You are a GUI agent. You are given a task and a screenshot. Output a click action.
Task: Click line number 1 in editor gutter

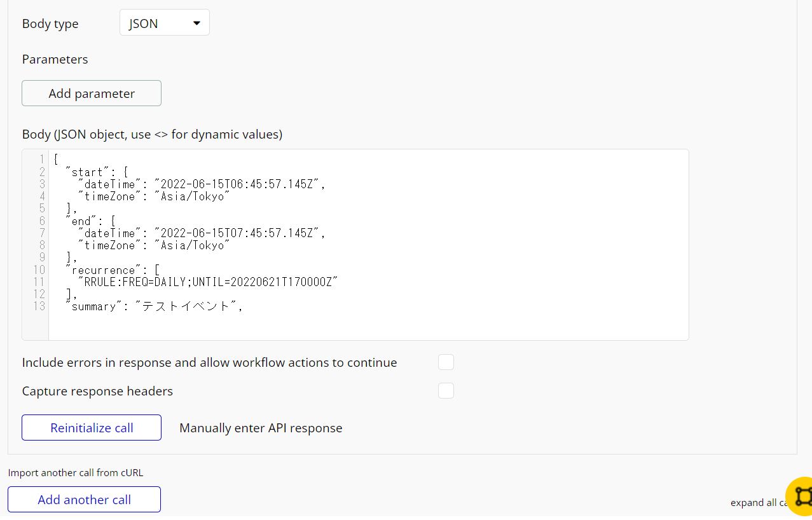(41, 160)
